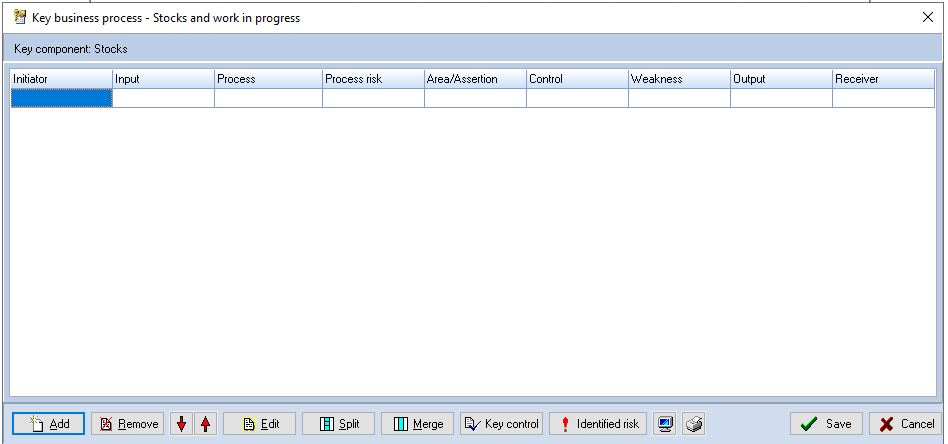948x444 pixels.
Task: Click the empty Process risk cell
Action: [373, 98]
